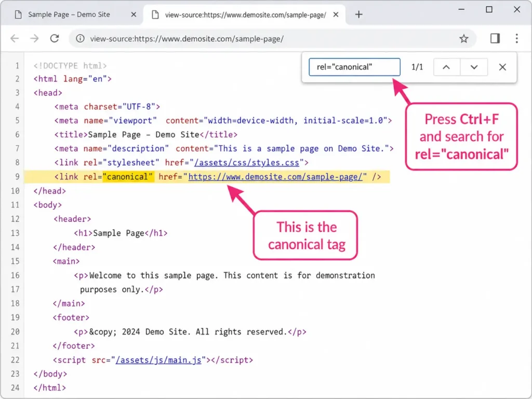Click the address bar URL
The height and width of the screenshot is (399, 532).
pos(187,38)
